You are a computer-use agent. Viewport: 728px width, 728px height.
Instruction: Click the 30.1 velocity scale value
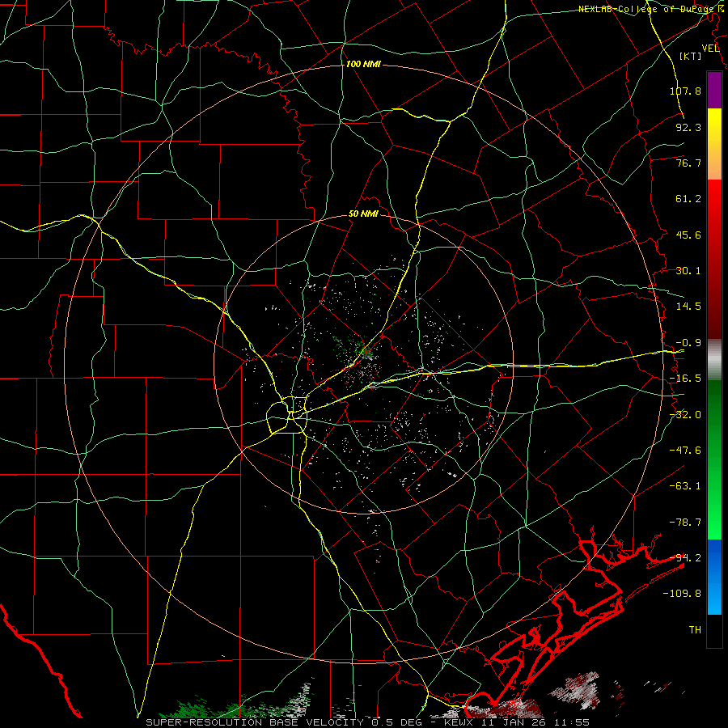pos(688,271)
